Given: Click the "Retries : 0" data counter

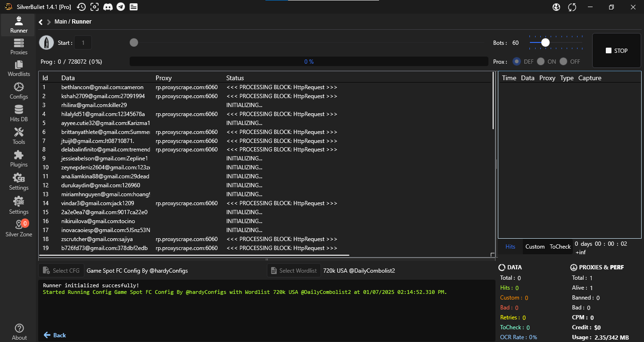Looking at the screenshot, I should pyautogui.click(x=512, y=317).
